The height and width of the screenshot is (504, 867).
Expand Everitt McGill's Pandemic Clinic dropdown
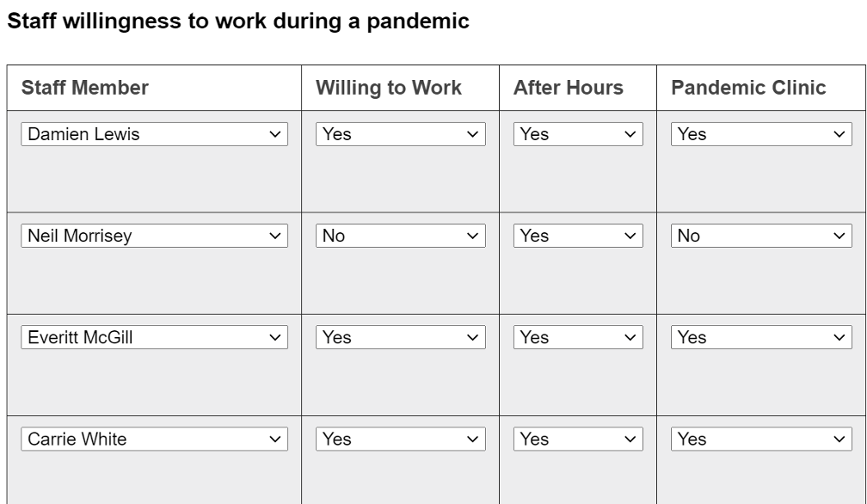click(x=761, y=338)
